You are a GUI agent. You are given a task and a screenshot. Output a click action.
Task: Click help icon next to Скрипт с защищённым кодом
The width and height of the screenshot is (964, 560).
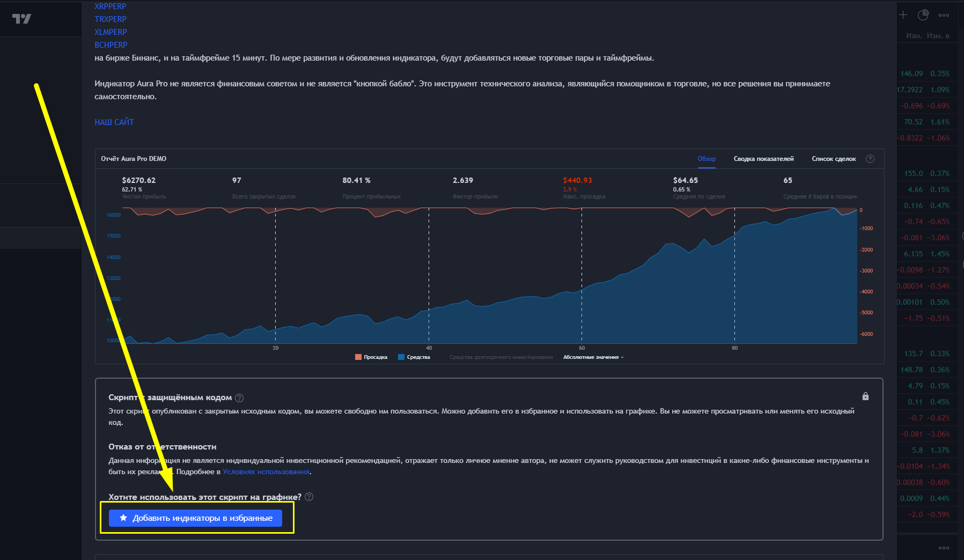(239, 398)
